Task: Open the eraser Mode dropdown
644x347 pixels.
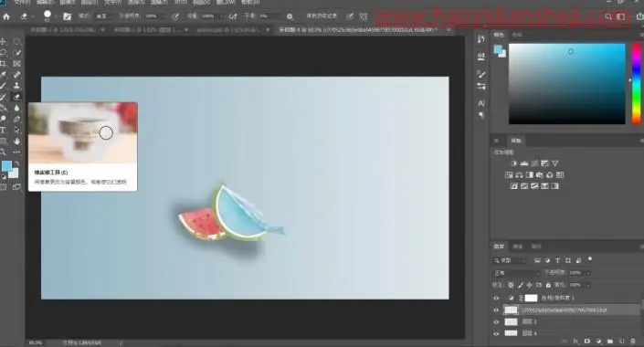Action: 105,16
